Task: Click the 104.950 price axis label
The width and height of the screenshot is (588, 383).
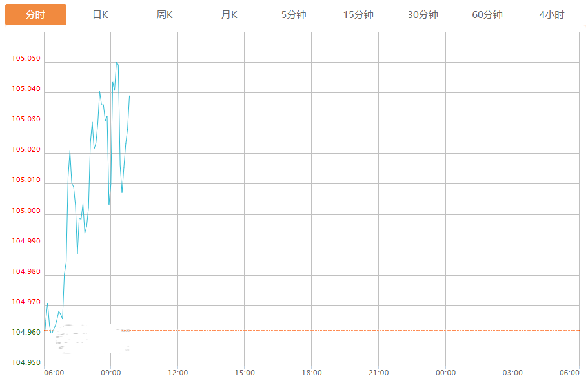Action: tap(26, 362)
